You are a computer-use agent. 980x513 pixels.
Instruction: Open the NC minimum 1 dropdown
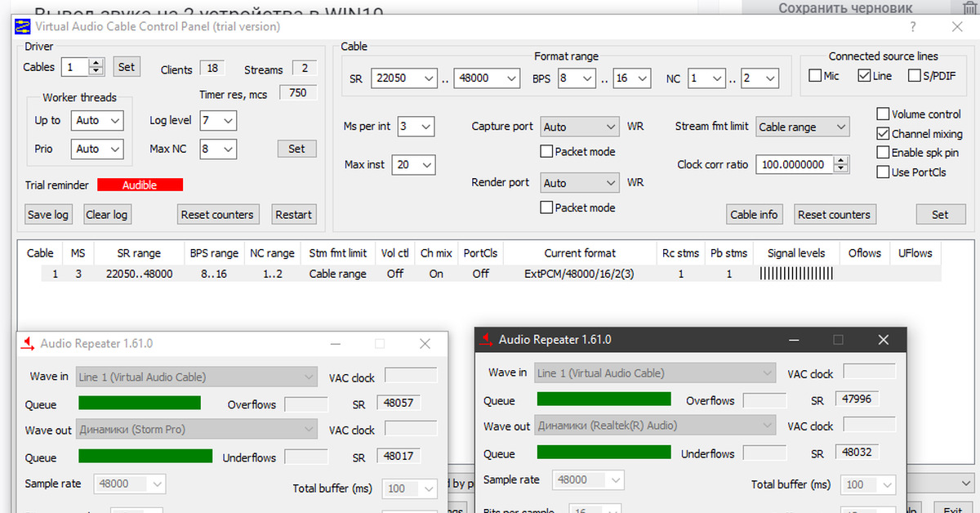(706, 78)
